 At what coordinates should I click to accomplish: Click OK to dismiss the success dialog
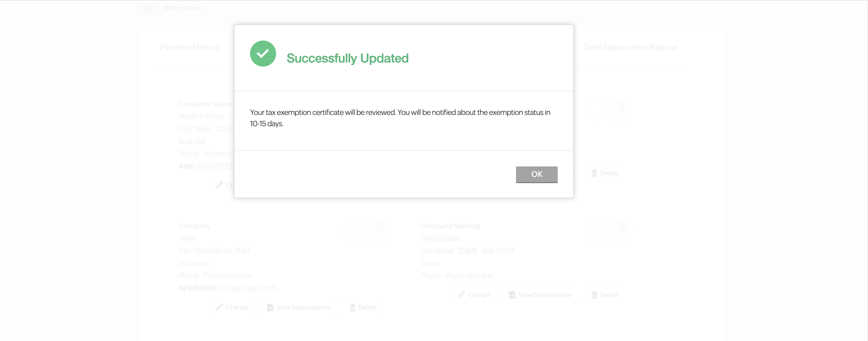tap(537, 174)
